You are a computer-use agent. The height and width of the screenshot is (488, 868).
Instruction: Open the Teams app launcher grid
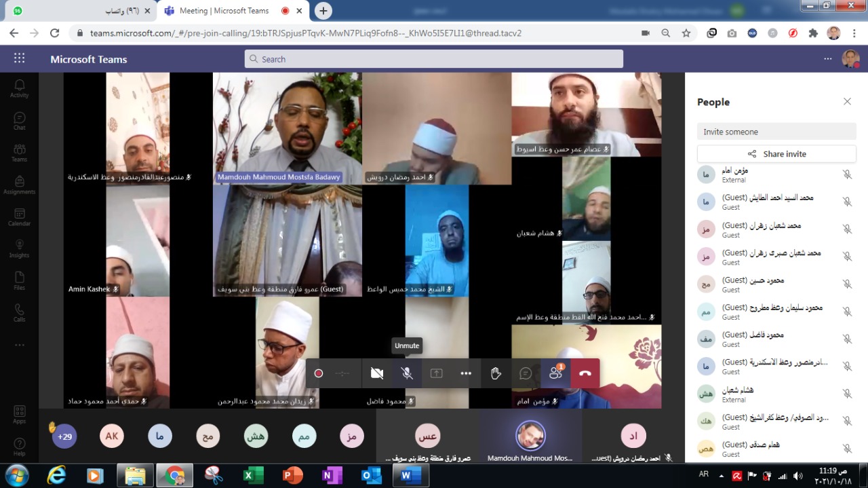(19, 58)
